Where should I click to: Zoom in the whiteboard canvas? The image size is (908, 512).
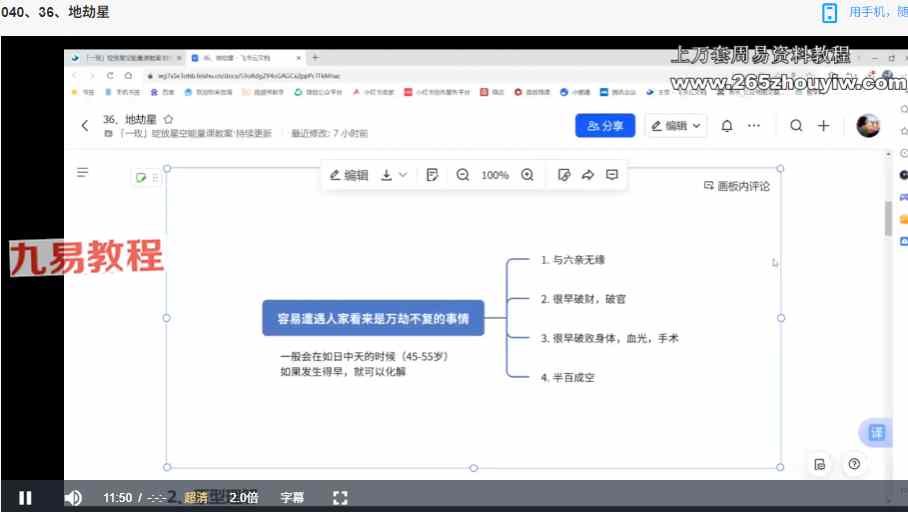pyautogui.click(x=527, y=175)
